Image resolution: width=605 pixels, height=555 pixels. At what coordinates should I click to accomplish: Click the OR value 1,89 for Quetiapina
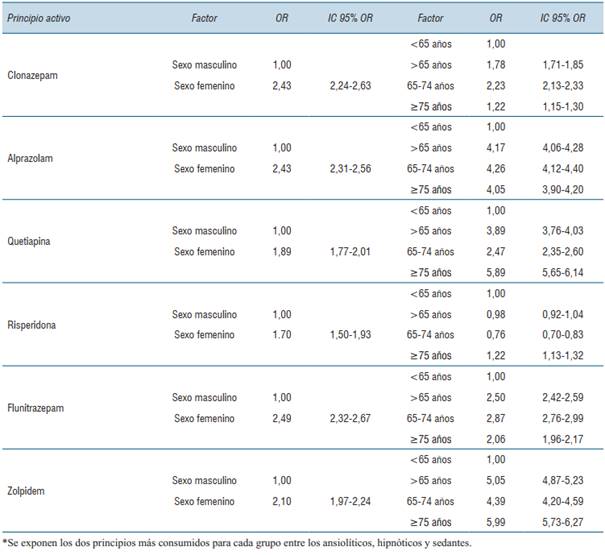(283, 251)
